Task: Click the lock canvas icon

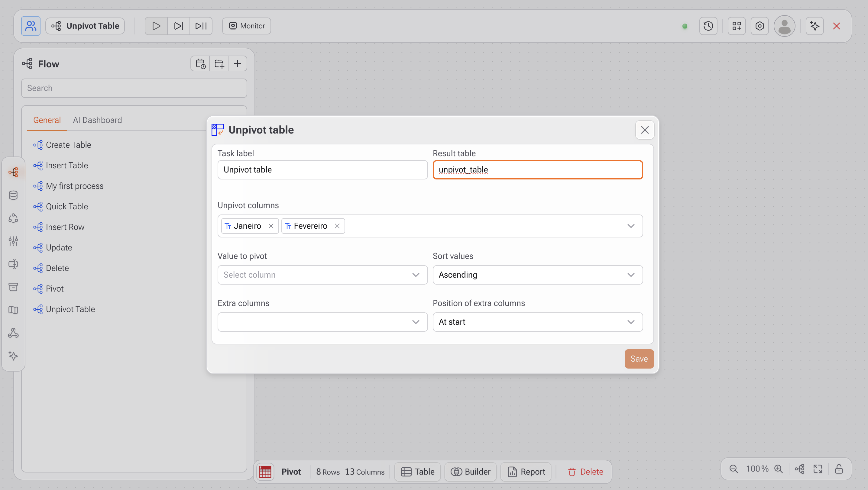Action: (839, 469)
